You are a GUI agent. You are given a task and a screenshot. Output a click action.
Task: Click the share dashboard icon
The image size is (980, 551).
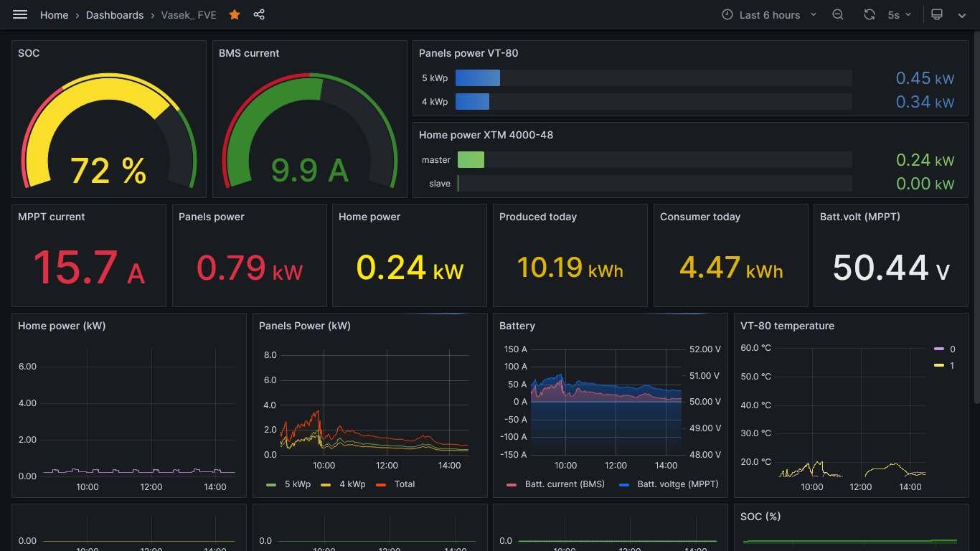pos(259,14)
